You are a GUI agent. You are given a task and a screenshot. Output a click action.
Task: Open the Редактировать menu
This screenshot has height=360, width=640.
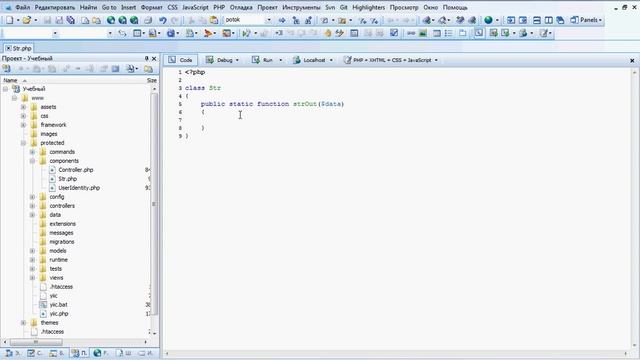(x=55, y=7)
